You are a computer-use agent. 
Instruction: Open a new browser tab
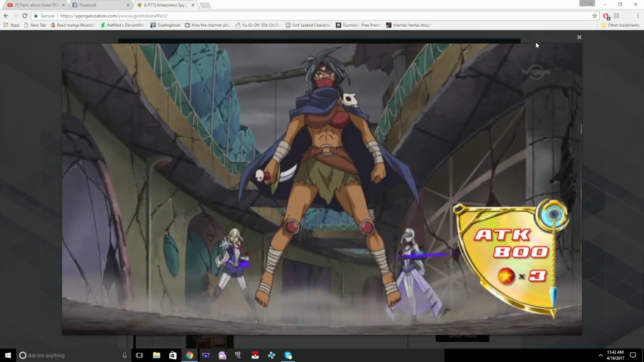click(x=205, y=5)
